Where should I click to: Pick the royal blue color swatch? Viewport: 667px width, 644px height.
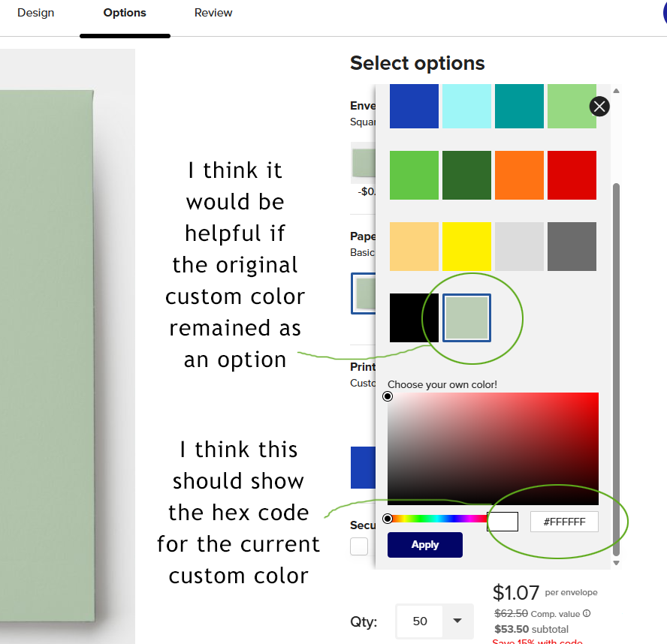coord(414,106)
